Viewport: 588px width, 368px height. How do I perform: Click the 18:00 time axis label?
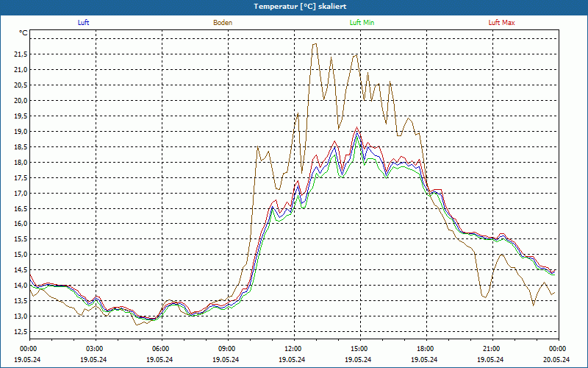[x=426, y=349]
